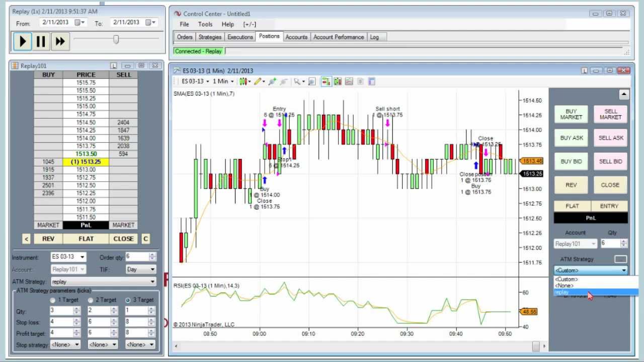Click the SuperDOM left arrow button
The image size is (644, 362).
(26, 239)
